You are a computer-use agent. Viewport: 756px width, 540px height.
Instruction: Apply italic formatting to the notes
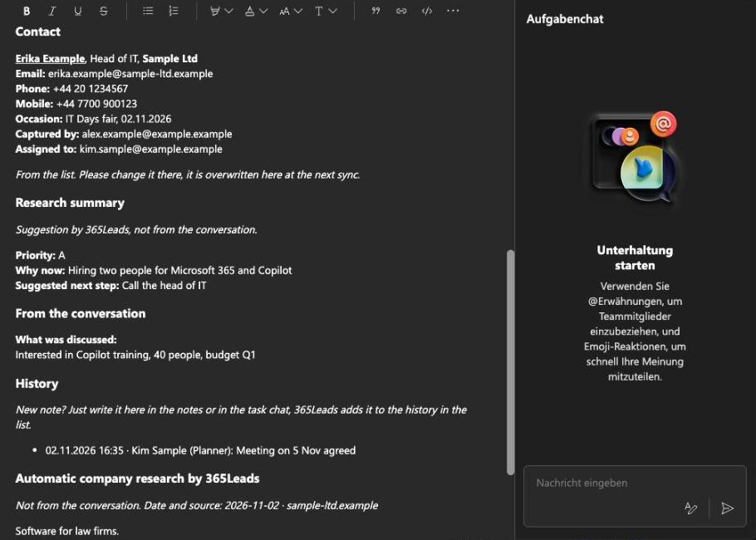tap(52, 11)
